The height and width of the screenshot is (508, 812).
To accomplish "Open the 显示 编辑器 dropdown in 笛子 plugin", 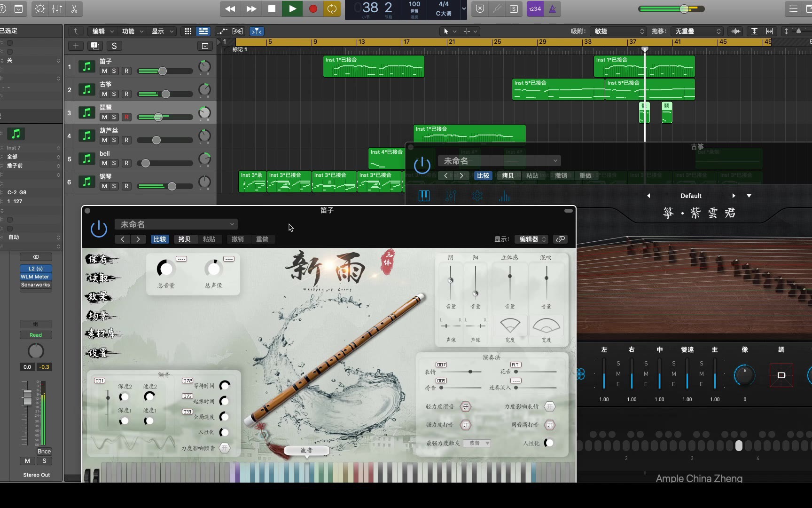I will (531, 239).
